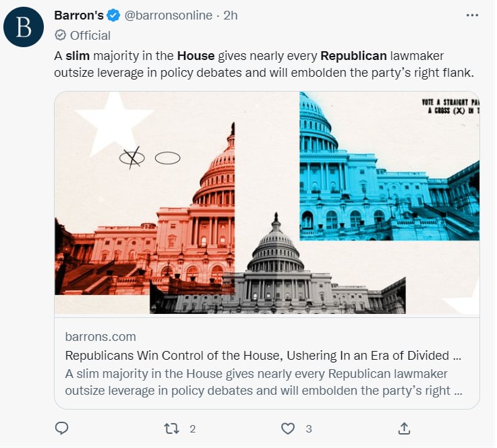Click the Barron's B profile avatar

pos(24,27)
